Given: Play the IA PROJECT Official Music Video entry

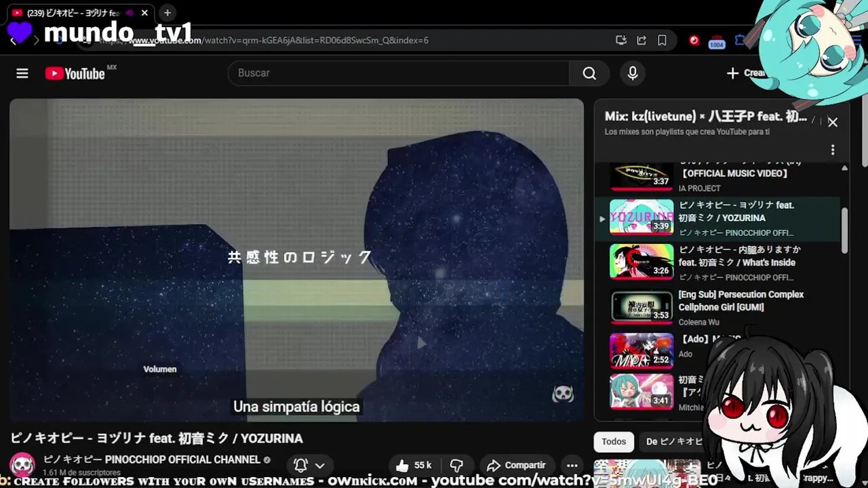Looking at the screenshot, I should [719, 178].
